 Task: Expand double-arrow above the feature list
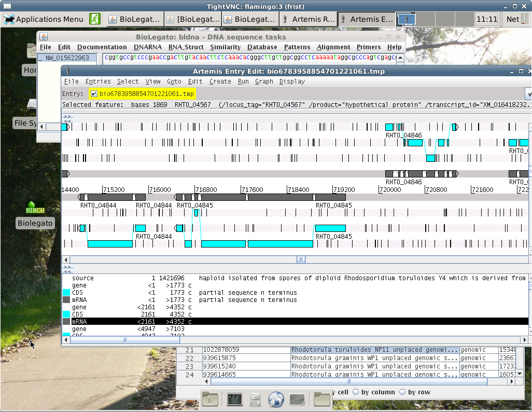click(x=67, y=267)
